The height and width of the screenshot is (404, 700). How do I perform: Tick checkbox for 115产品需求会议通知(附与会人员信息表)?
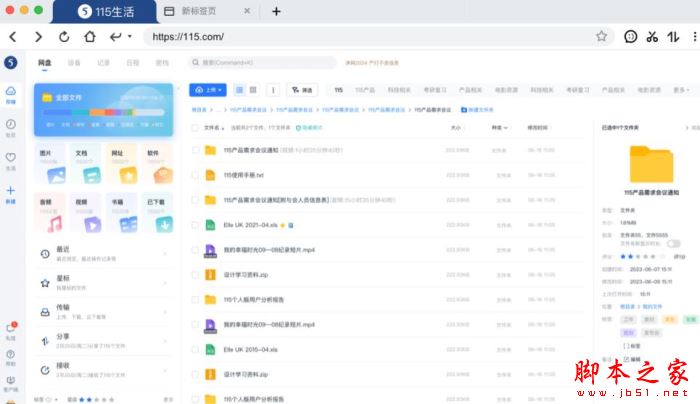tap(195, 200)
